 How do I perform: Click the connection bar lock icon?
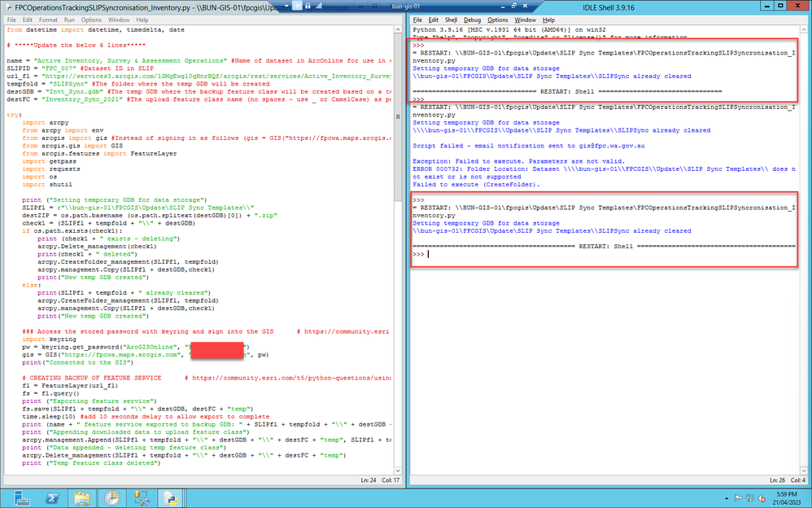[308, 6]
